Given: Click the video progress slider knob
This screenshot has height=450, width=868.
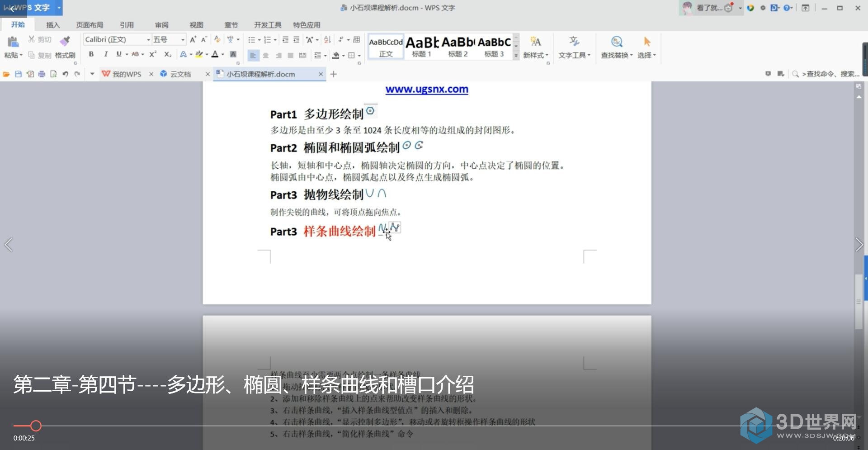Looking at the screenshot, I should point(36,426).
